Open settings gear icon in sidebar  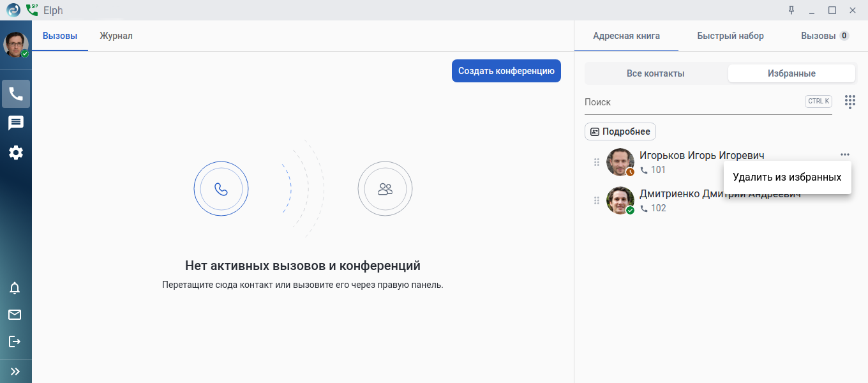[x=16, y=153]
